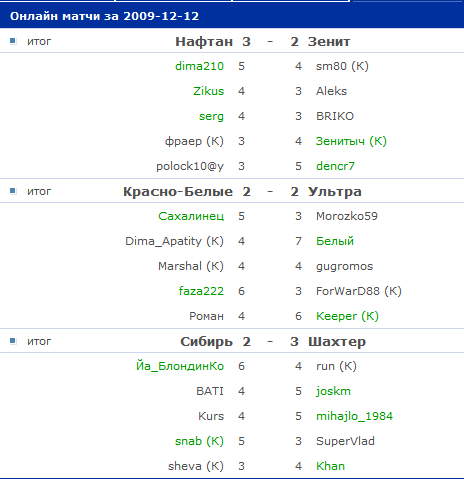Image resolution: width=464 pixels, height=479 pixels.
Task: Click player Зенитыч (К)
Action: click(x=351, y=141)
